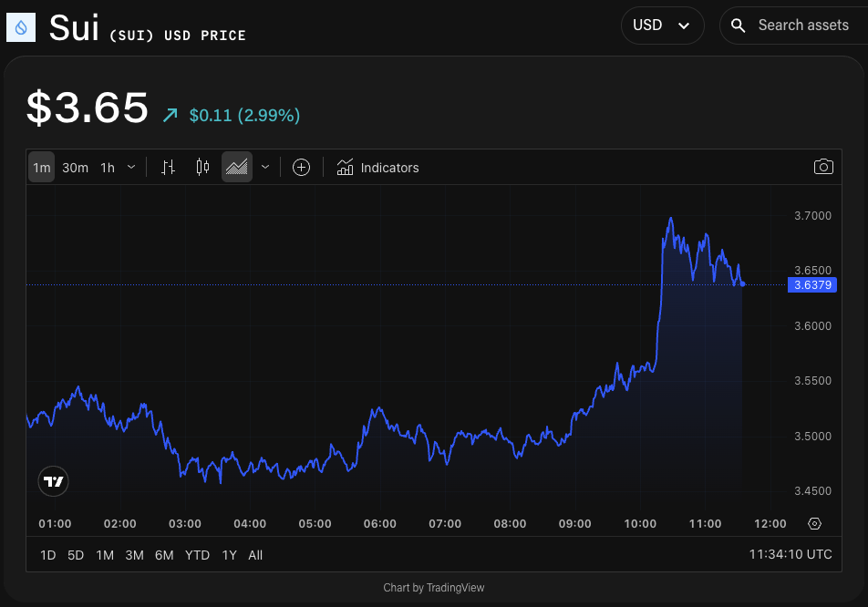This screenshot has width=868, height=607.
Task: Take a chart screenshot with the camera icon
Action: point(823,167)
